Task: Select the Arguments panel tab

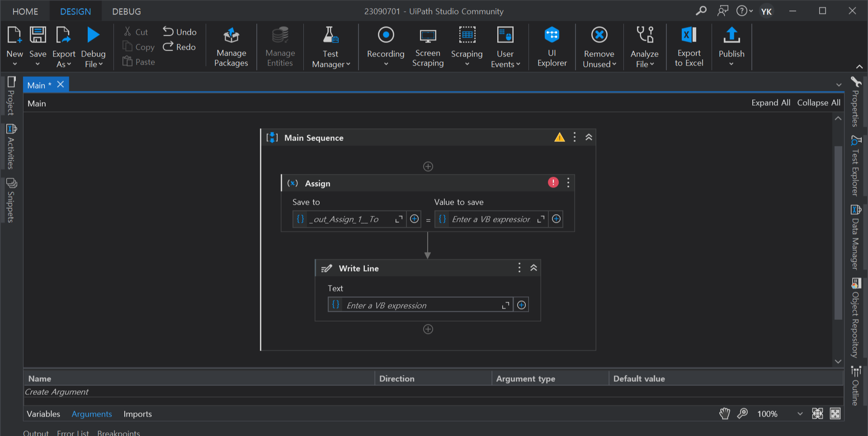Action: (x=92, y=414)
